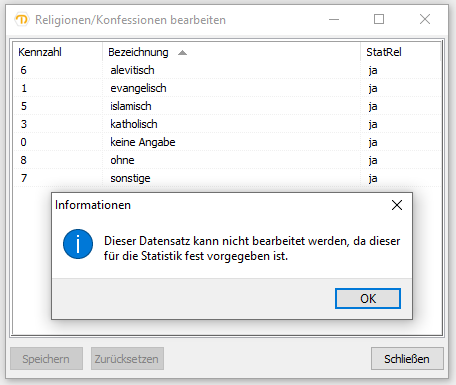Click the Zurücksetzen button
The width and height of the screenshot is (456, 385).
[x=127, y=359]
